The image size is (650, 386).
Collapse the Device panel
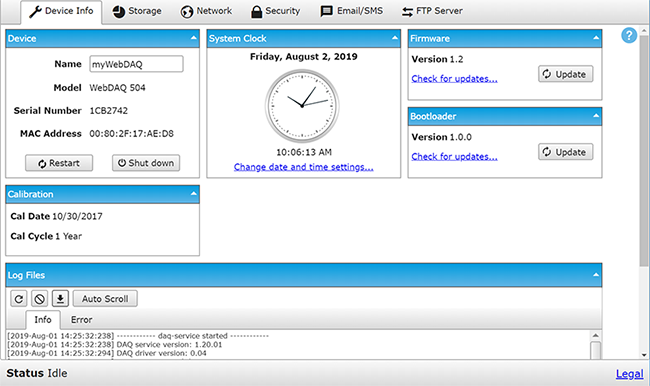194,38
